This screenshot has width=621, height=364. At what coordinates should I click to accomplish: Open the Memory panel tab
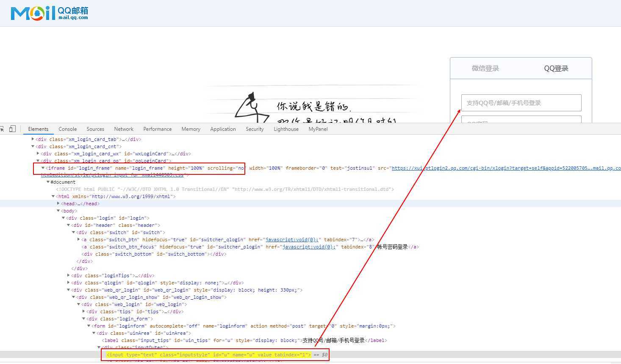191,129
